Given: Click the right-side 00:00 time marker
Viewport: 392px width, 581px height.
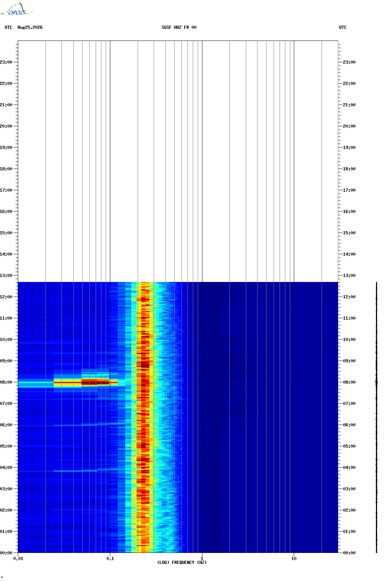Looking at the screenshot, I should 349,553.
